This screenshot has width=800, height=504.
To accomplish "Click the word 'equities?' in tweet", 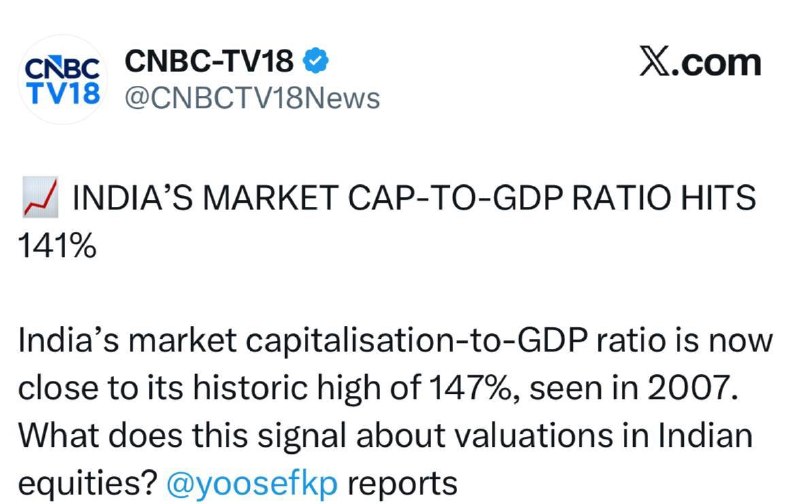I will pos(88,485).
